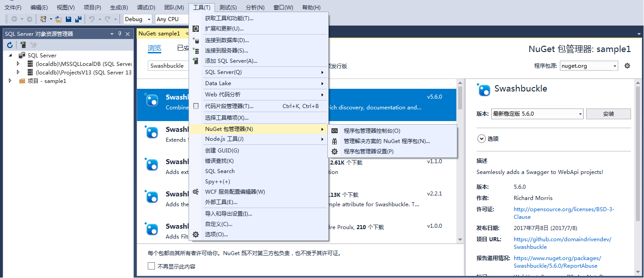Click the gear icon beside 选项(O)
The width and height of the screenshot is (644, 278).
click(196, 235)
